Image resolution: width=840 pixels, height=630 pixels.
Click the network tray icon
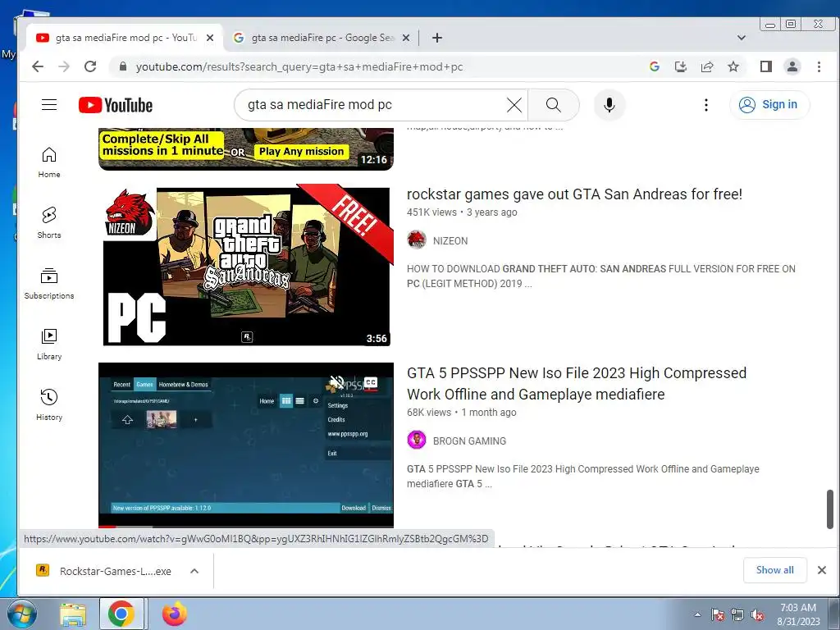click(x=737, y=615)
